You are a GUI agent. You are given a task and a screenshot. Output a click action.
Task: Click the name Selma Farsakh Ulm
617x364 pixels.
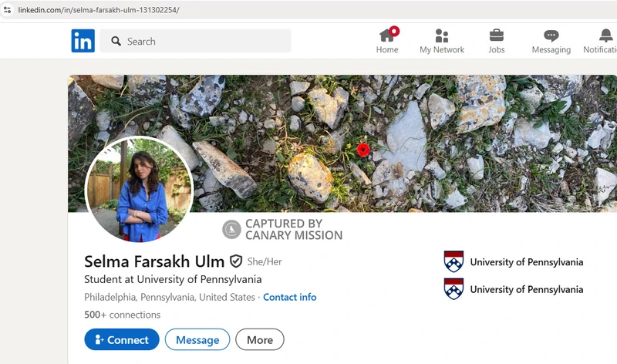154,261
